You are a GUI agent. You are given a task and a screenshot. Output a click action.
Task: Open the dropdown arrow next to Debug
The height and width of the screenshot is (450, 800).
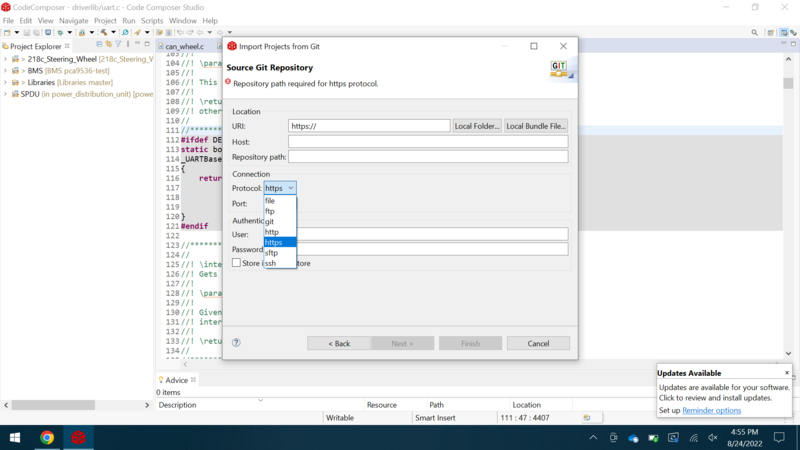(x=70, y=32)
